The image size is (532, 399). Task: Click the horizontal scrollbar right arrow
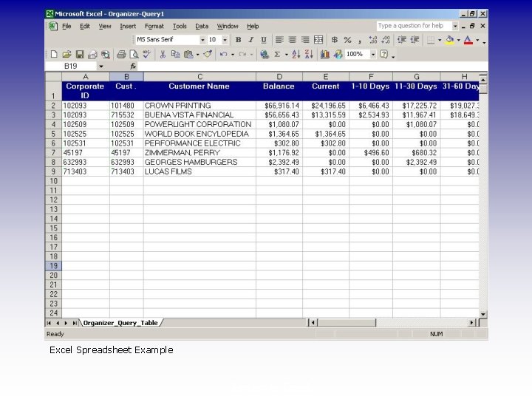pyautogui.click(x=472, y=323)
